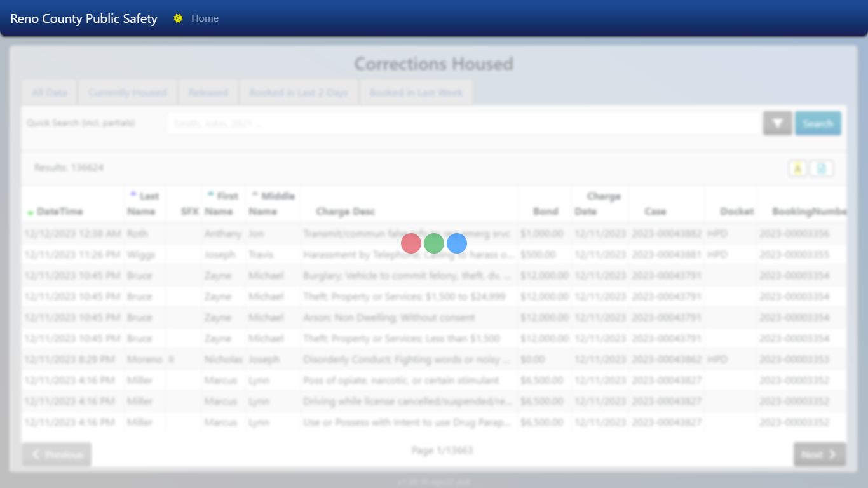Click the Poss of opiate charge
Viewport: 868px width, 488px height.
click(401, 381)
